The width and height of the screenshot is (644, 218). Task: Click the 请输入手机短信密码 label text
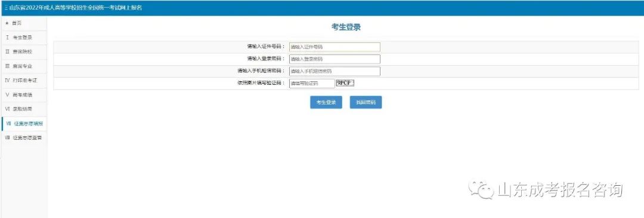(261, 70)
